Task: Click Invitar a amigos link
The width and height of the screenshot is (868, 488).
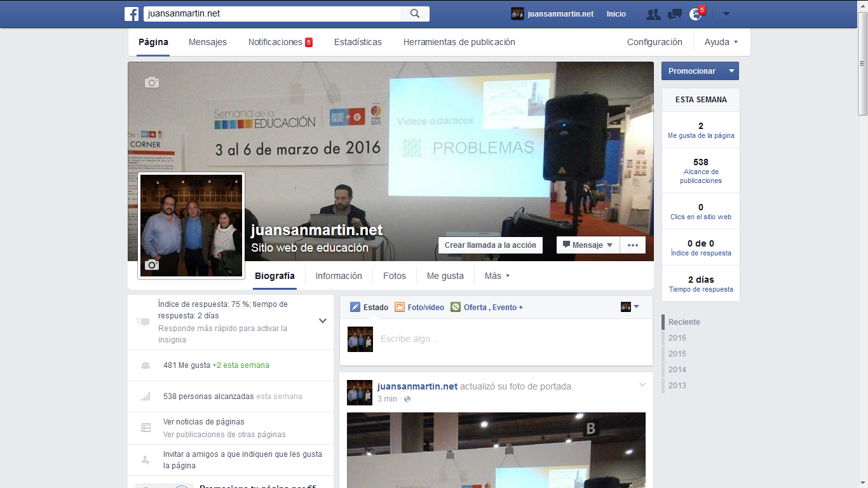Action: (243, 460)
